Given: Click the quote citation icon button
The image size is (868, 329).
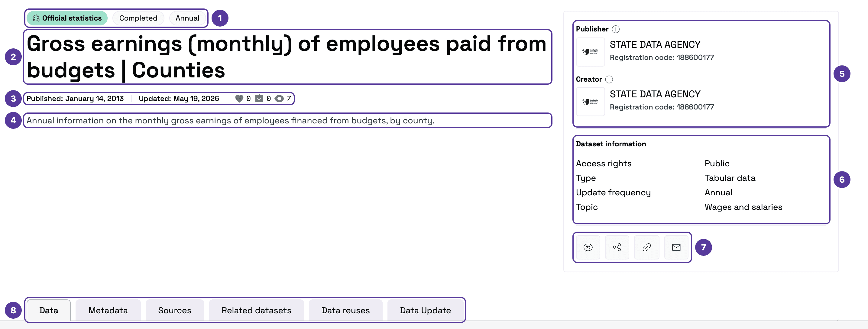Looking at the screenshot, I should click(x=588, y=247).
